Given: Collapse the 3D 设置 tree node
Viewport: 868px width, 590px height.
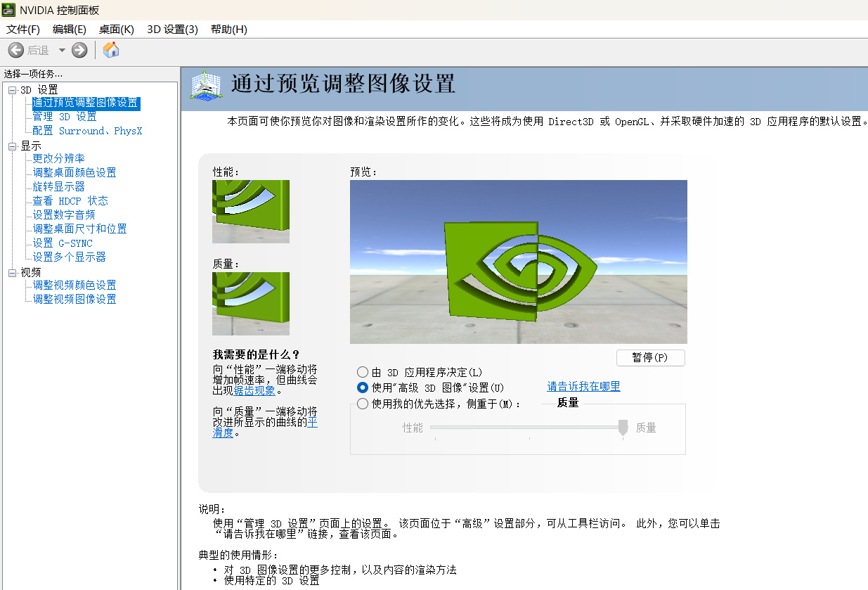Looking at the screenshot, I should tap(12, 90).
